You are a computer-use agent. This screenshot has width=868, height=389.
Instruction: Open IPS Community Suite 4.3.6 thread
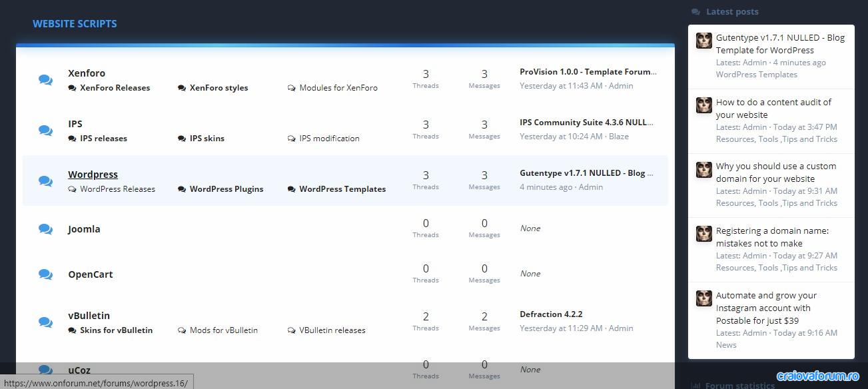pyautogui.click(x=586, y=123)
